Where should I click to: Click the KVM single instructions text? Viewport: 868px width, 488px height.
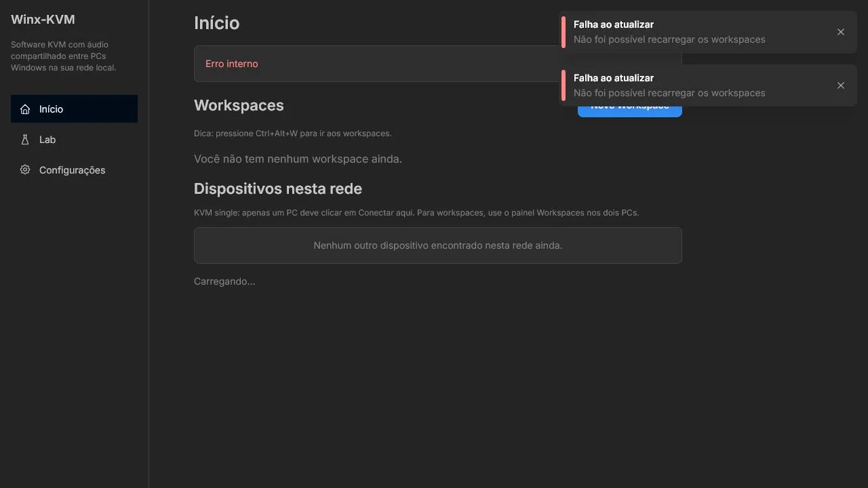click(416, 213)
